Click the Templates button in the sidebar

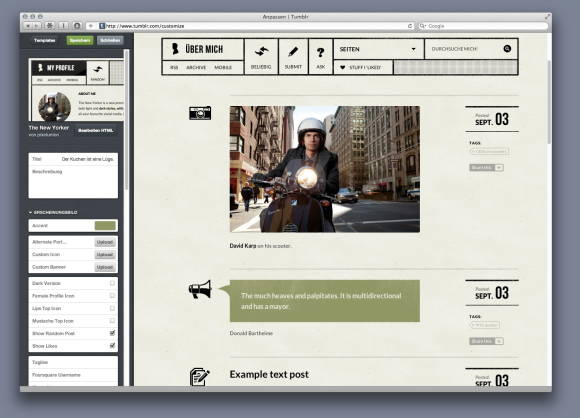(x=45, y=40)
